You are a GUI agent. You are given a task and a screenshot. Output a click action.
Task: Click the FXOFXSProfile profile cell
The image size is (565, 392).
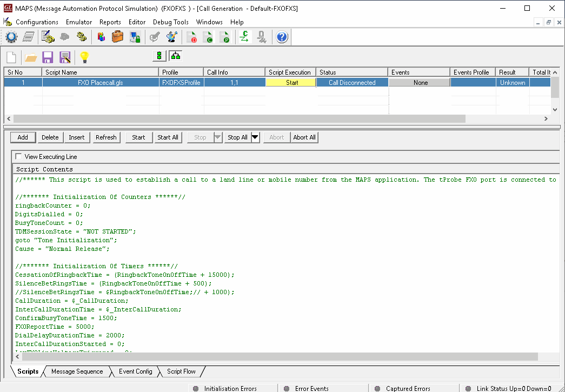point(181,83)
